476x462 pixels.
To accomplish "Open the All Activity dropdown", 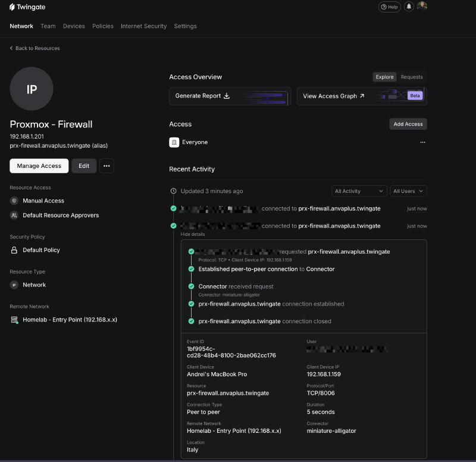I will 359,191.
